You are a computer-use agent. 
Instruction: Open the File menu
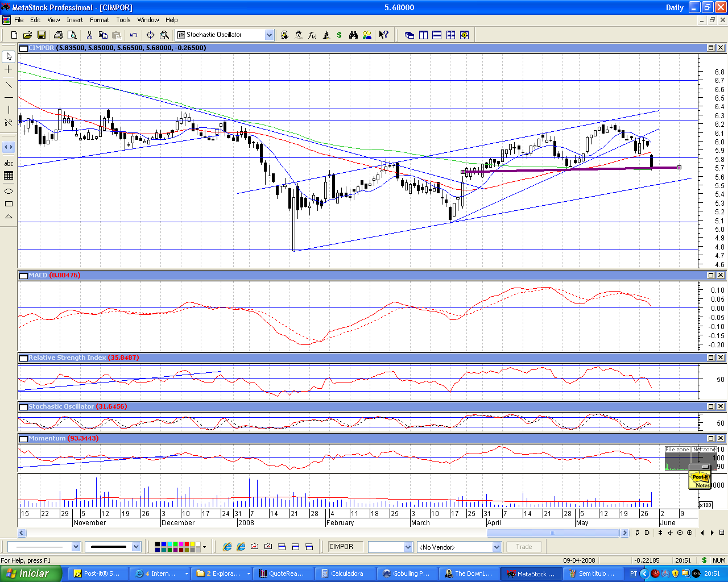[19, 20]
